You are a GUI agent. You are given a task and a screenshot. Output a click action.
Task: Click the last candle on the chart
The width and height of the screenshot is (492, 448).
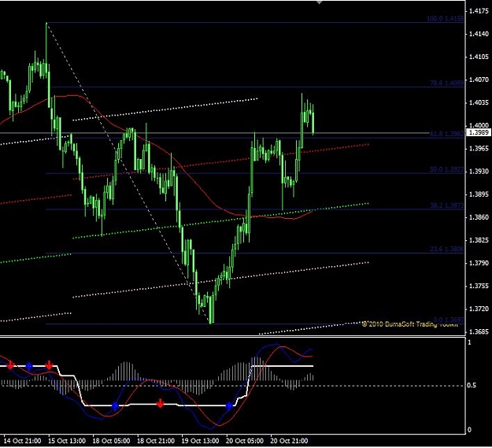click(x=313, y=119)
